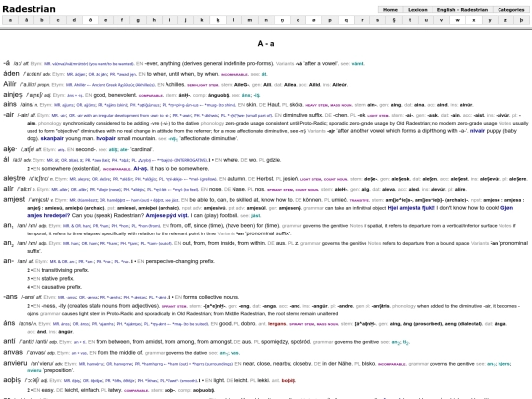Select letter 'q' in the alphabet bar

[x=346, y=20]
